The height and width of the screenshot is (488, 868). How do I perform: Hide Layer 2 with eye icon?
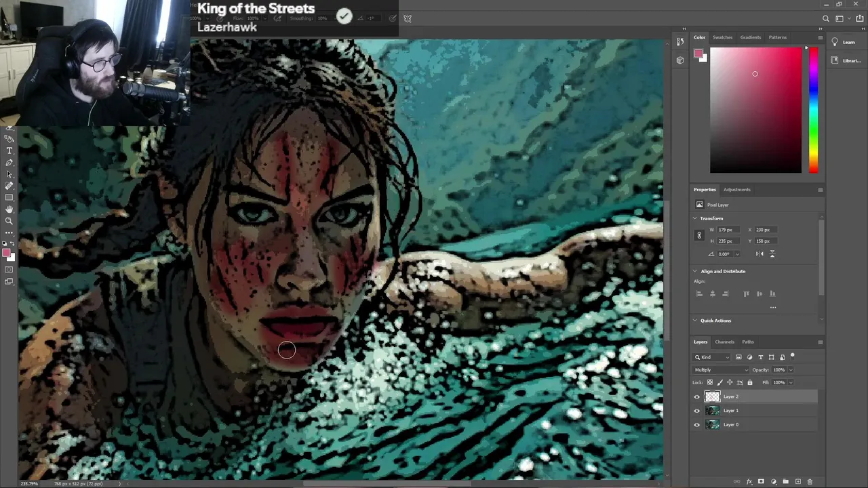(x=696, y=397)
